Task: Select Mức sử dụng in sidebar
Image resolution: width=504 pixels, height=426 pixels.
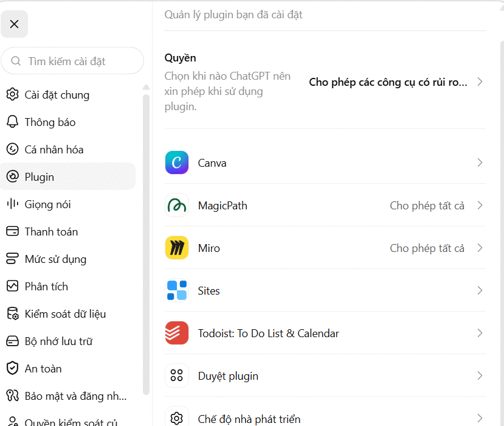Action: [68, 259]
